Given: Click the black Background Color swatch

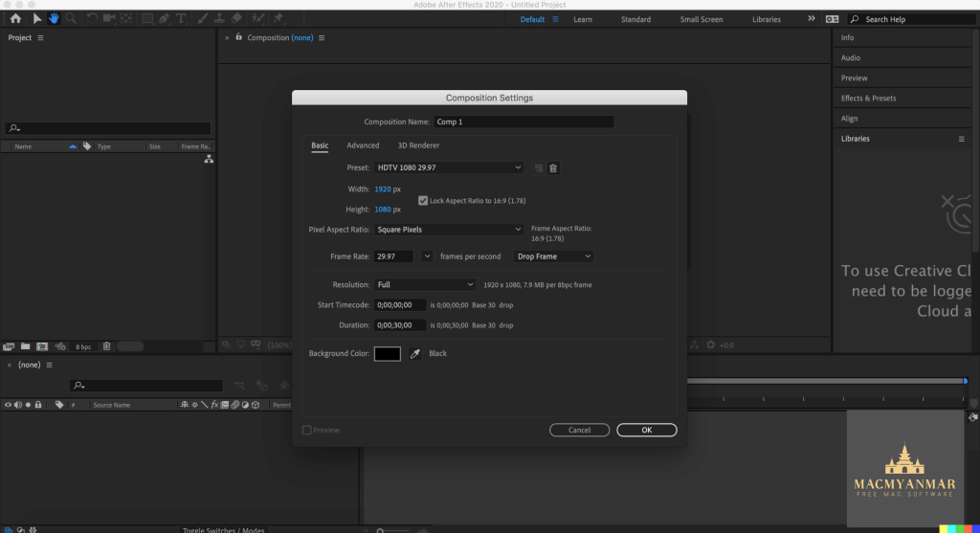Looking at the screenshot, I should coord(388,354).
